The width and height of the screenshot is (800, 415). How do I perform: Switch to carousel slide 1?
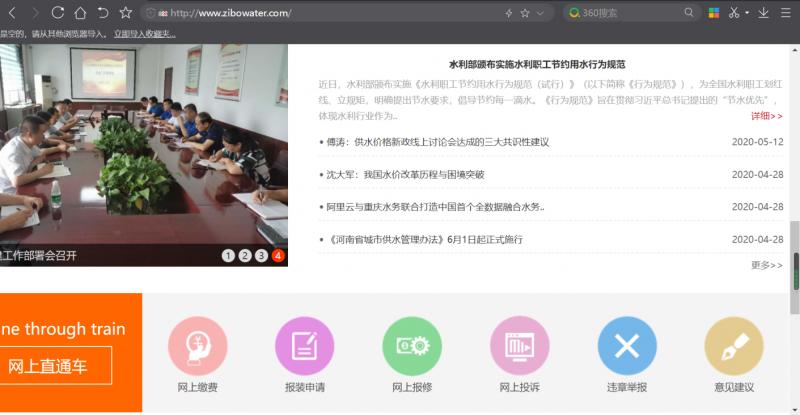pos(228,255)
